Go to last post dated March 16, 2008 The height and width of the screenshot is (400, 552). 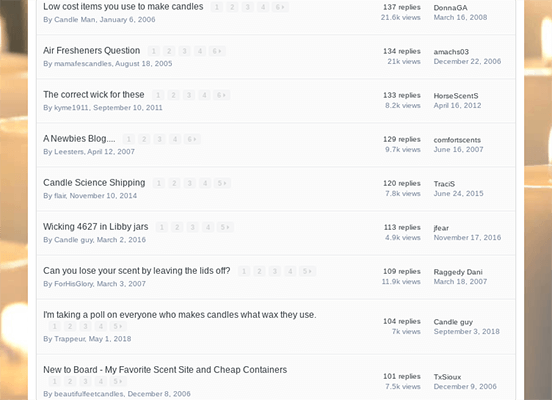(460, 17)
